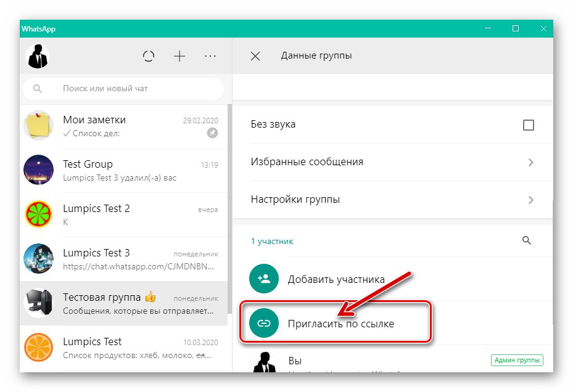
Task: Start a new chat with the plus icon
Action: click(x=179, y=56)
